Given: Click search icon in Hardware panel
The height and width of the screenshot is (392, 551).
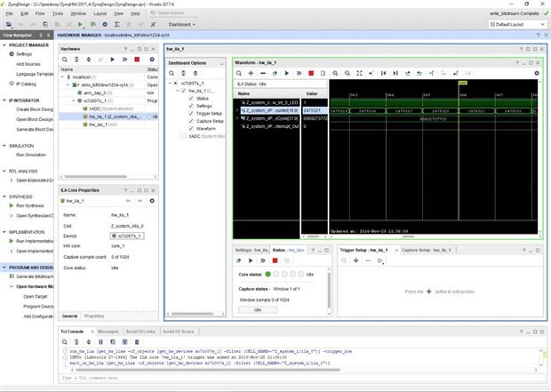Looking at the screenshot, I should tap(66, 58).
